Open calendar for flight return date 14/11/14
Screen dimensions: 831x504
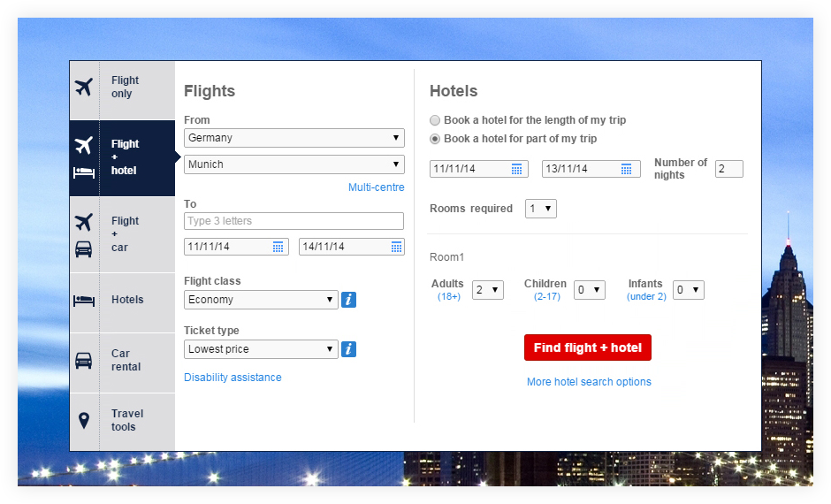click(x=396, y=247)
